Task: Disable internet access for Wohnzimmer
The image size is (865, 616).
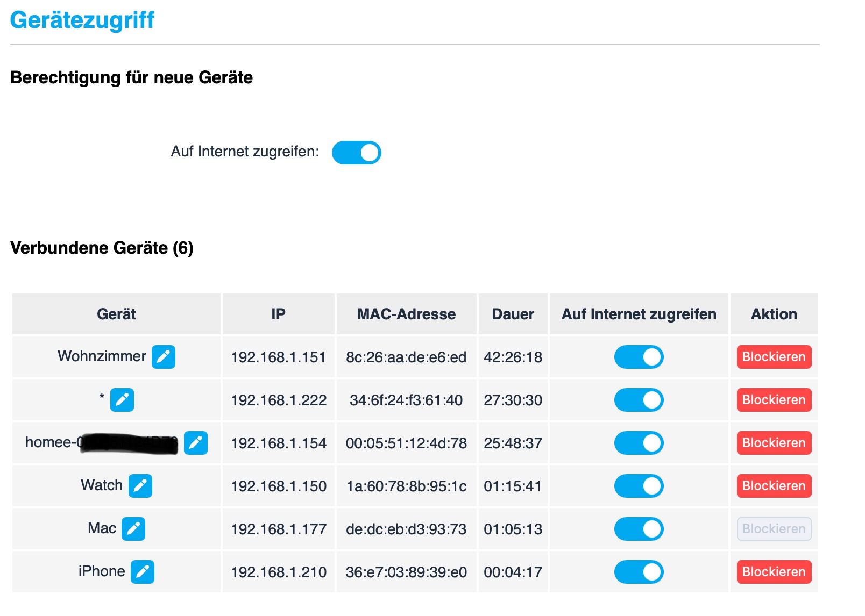Action: point(639,357)
